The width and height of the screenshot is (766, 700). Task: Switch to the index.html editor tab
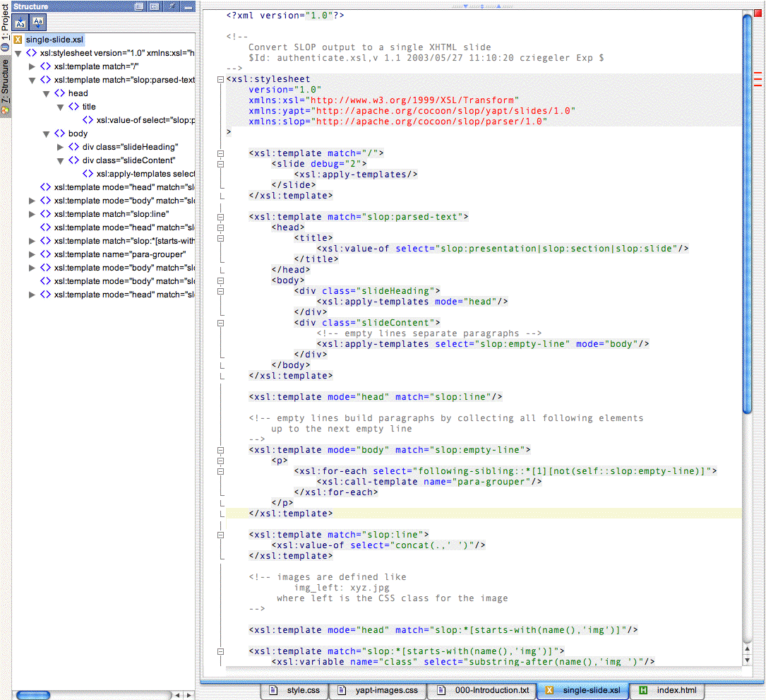pyautogui.click(x=667, y=690)
